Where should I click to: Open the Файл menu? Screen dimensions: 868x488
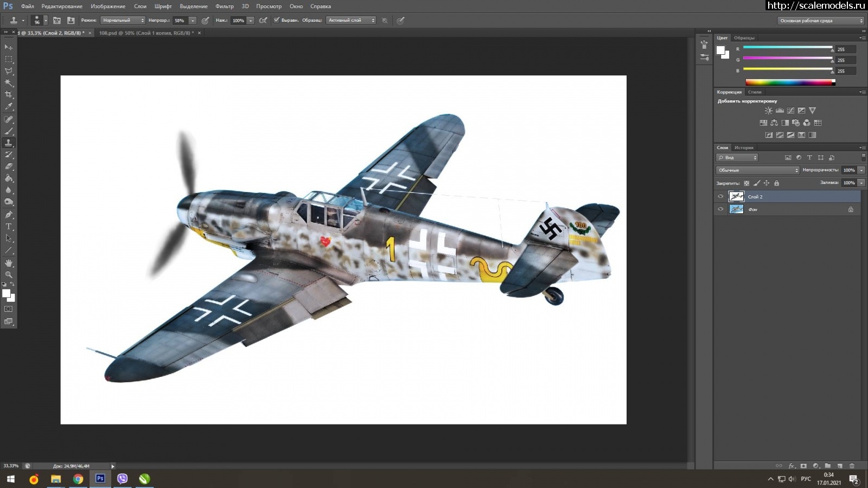pyautogui.click(x=28, y=7)
